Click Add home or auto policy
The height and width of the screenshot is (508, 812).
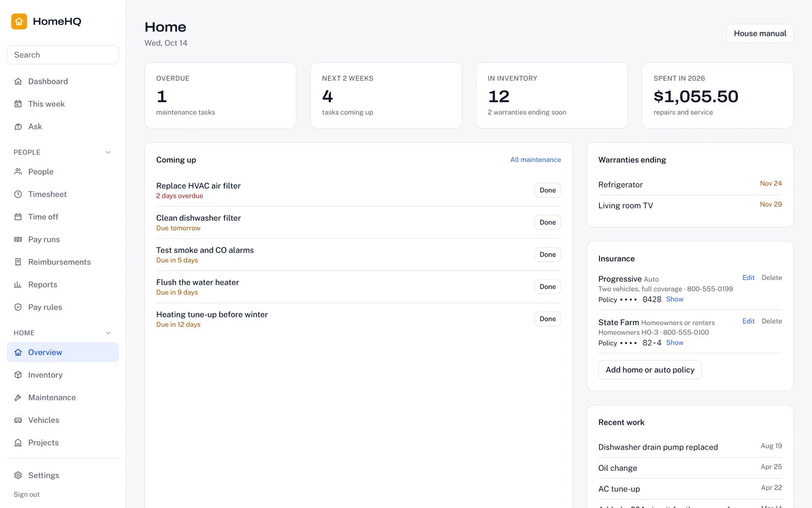pos(650,370)
